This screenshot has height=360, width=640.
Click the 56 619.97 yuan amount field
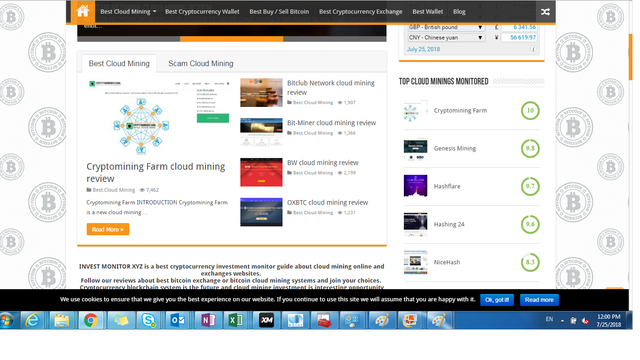[519, 38]
